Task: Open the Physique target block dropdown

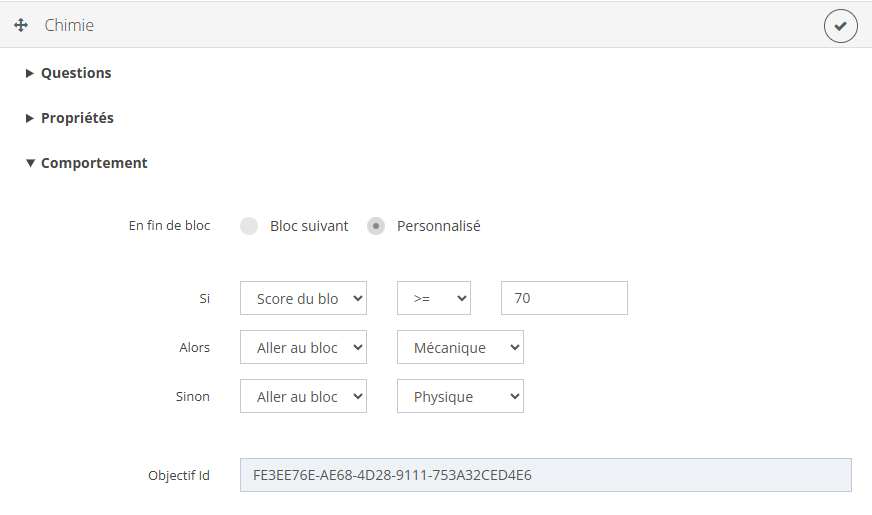Action: pos(460,396)
